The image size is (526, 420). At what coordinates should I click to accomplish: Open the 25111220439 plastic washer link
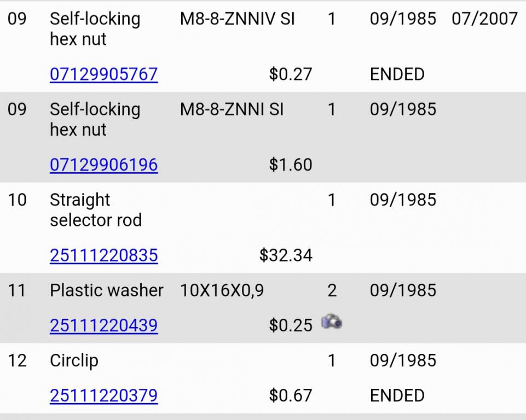click(x=103, y=325)
